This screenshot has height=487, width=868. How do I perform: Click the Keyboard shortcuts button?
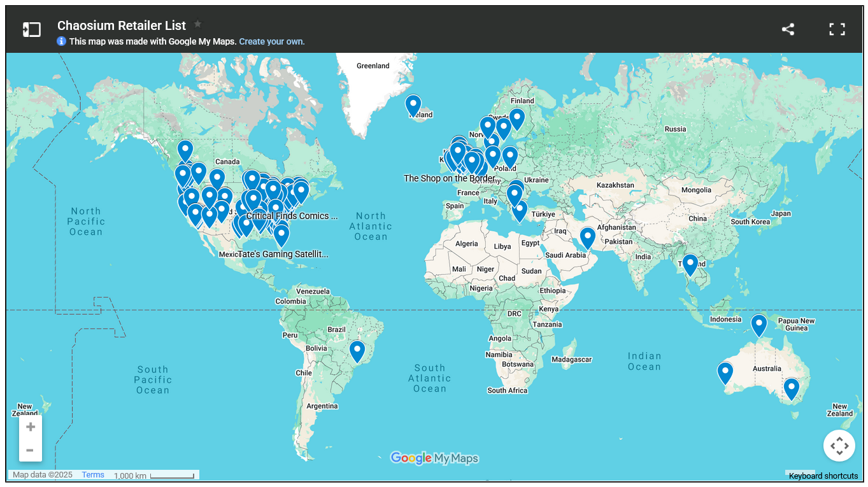(x=823, y=476)
